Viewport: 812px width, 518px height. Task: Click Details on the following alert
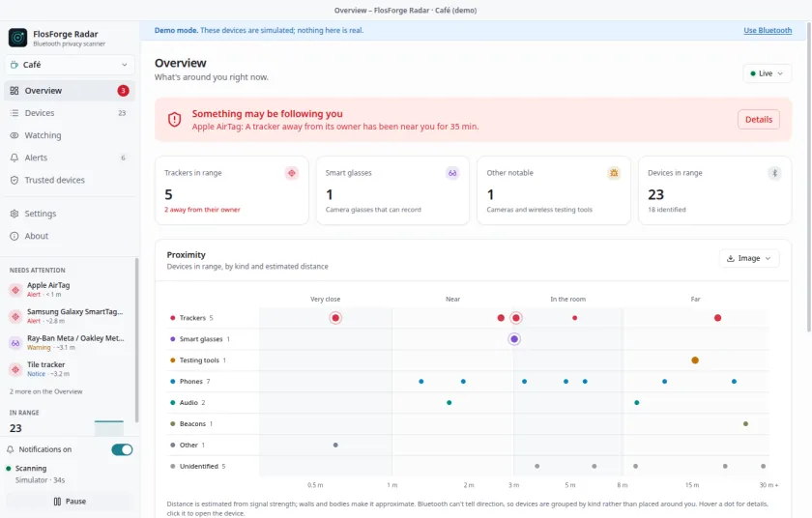click(759, 120)
